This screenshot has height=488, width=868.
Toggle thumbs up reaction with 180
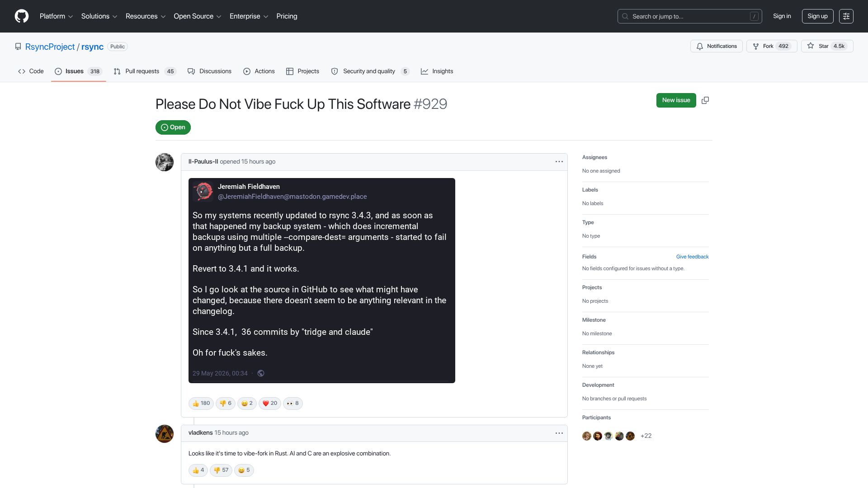pos(201,404)
